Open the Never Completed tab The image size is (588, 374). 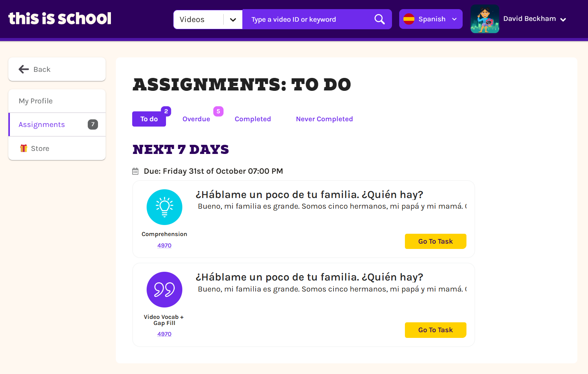point(324,119)
